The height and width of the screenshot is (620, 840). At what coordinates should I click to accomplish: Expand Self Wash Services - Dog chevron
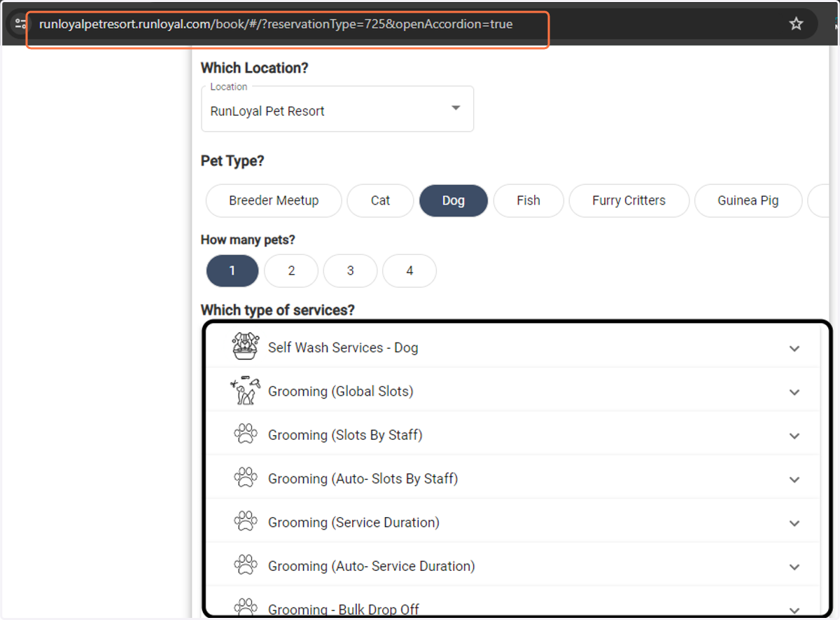(794, 348)
